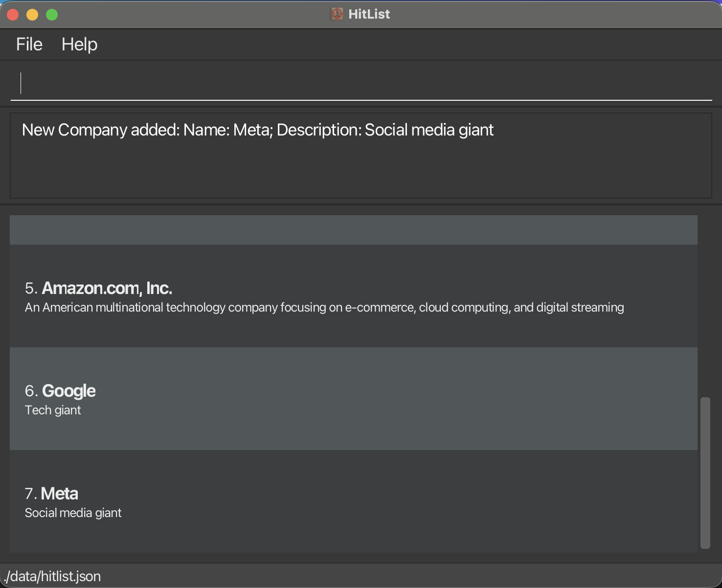Click the 'Tech giant' description under Google

[53, 410]
